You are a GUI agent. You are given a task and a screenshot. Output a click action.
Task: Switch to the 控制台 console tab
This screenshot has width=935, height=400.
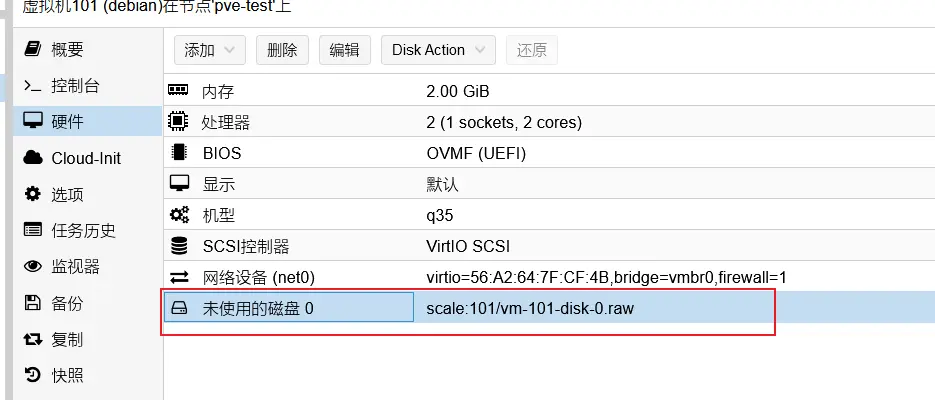tap(75, 86)
